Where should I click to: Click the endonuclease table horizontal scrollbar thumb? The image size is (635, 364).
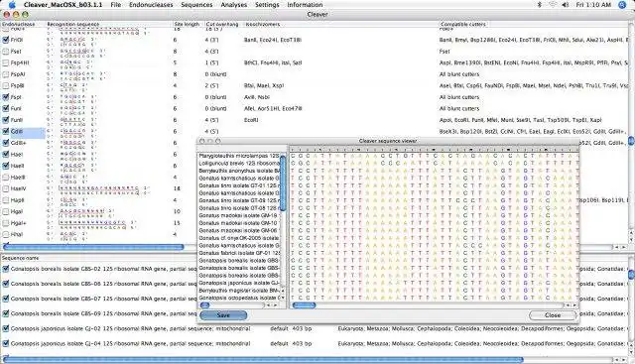(x=93, y=247)
